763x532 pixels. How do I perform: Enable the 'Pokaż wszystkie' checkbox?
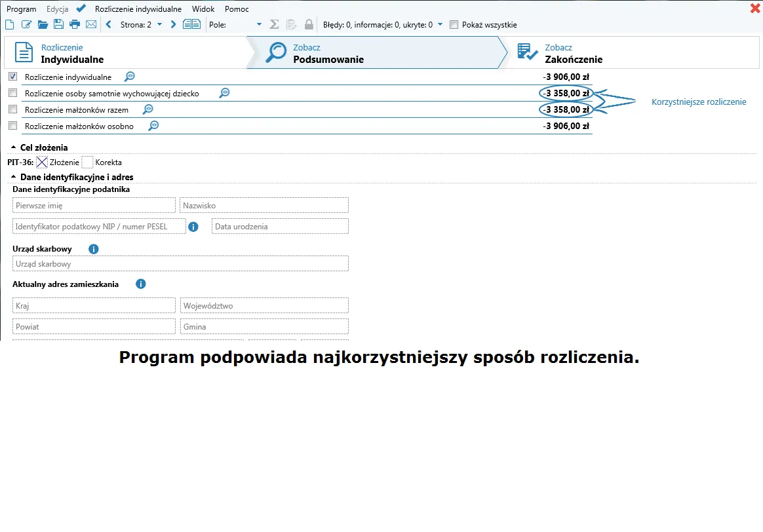pos(454,25)
